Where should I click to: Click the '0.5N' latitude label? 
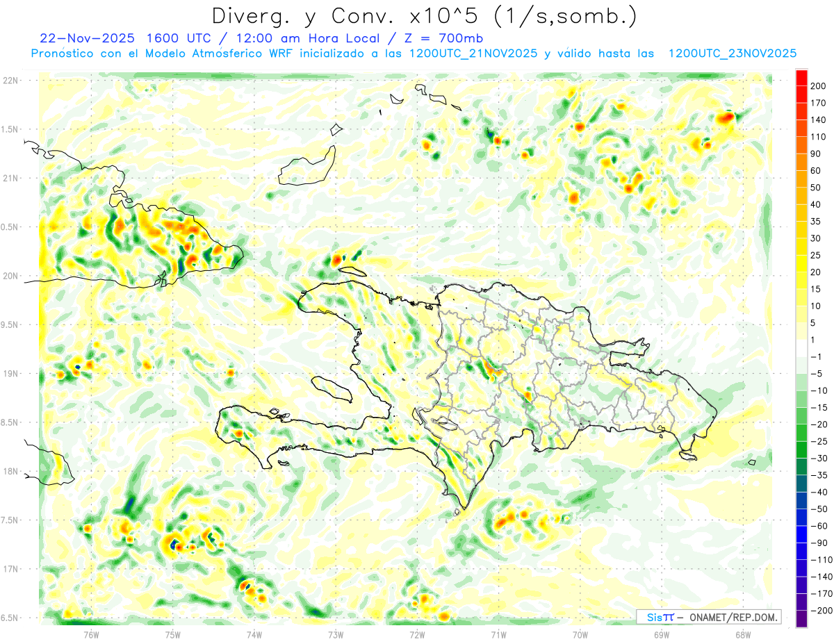click(10, 227)
